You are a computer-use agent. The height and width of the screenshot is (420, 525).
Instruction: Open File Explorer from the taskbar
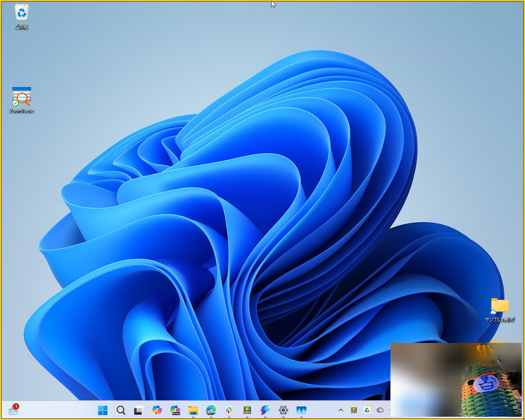[x=193, y=410]
